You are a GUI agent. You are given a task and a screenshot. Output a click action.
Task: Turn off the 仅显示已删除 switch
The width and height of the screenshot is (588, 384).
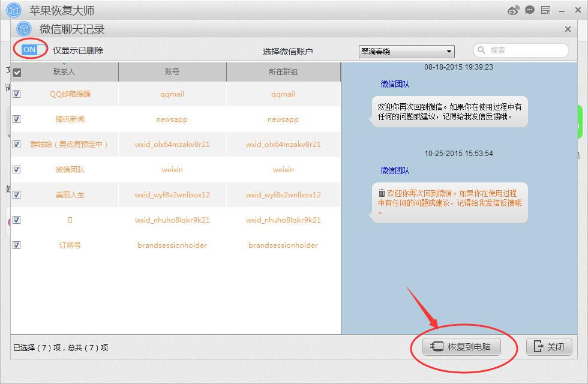click(30, 50)
